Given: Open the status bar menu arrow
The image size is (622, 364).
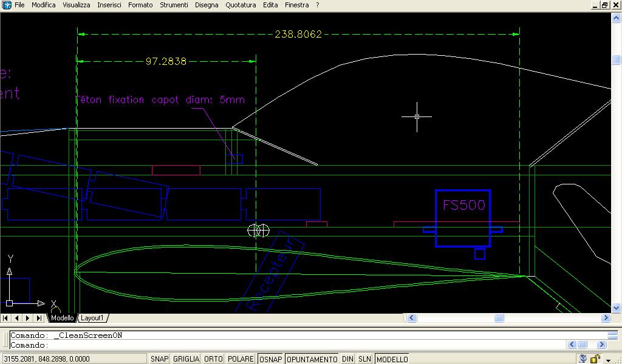Looking at the screenshot, I should point(608,360).
